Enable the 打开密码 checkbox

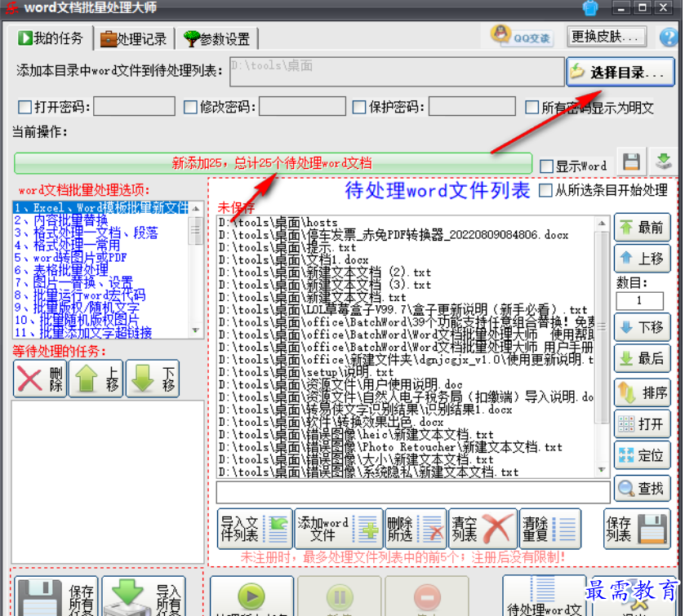[x=24, y=107]
